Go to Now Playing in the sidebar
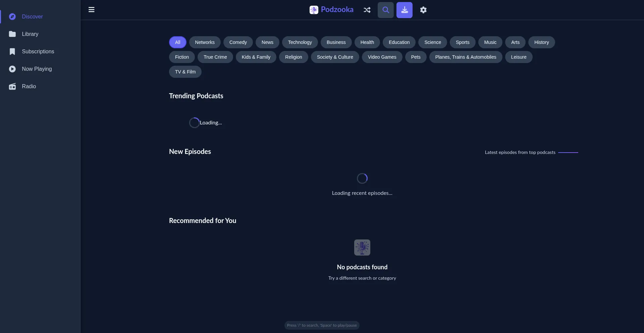 (37, 69)
